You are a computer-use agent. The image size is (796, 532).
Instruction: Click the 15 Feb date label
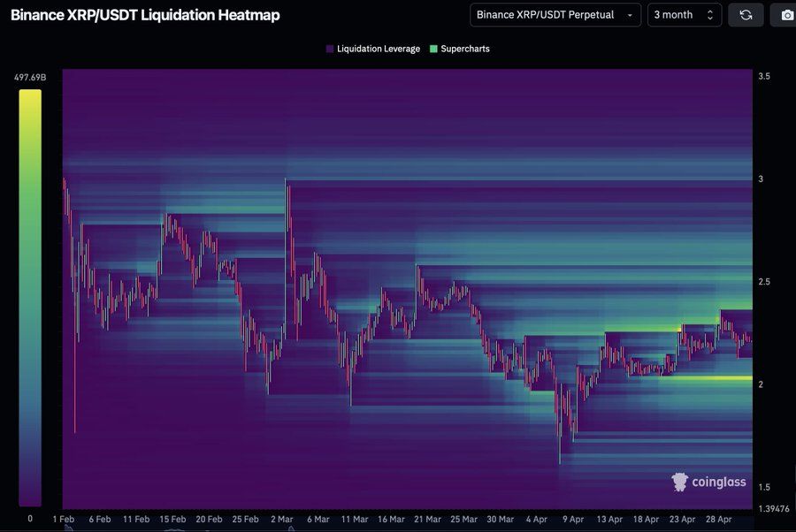pyautogui.click(x=172, y=520)
